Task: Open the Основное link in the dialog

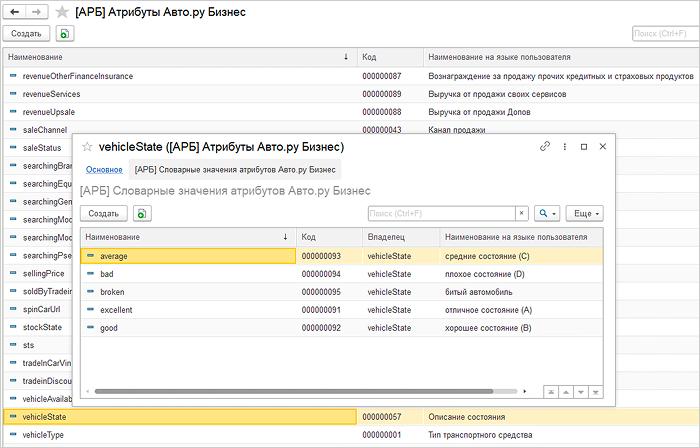Action: pos(104,170)
